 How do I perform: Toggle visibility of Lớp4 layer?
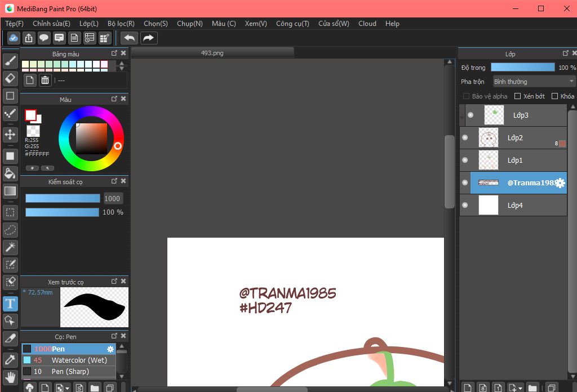click(465, 205)
